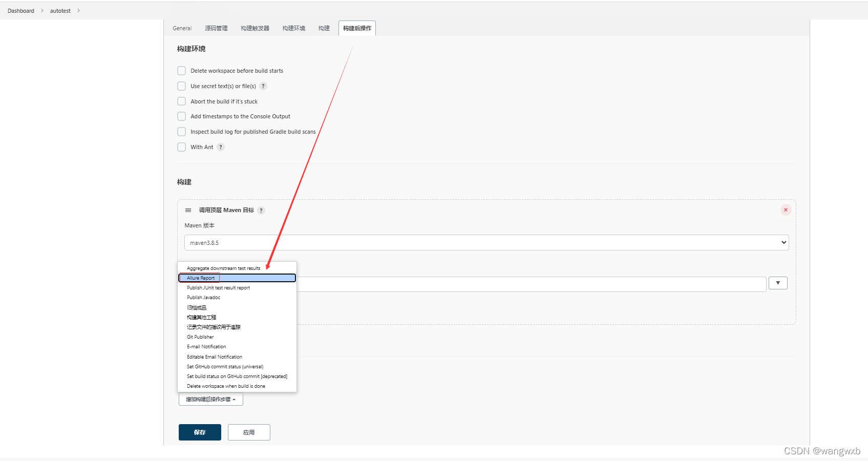The image size is (868, 461).
Task: Select Publish Javadoc option
Action: 237,298
